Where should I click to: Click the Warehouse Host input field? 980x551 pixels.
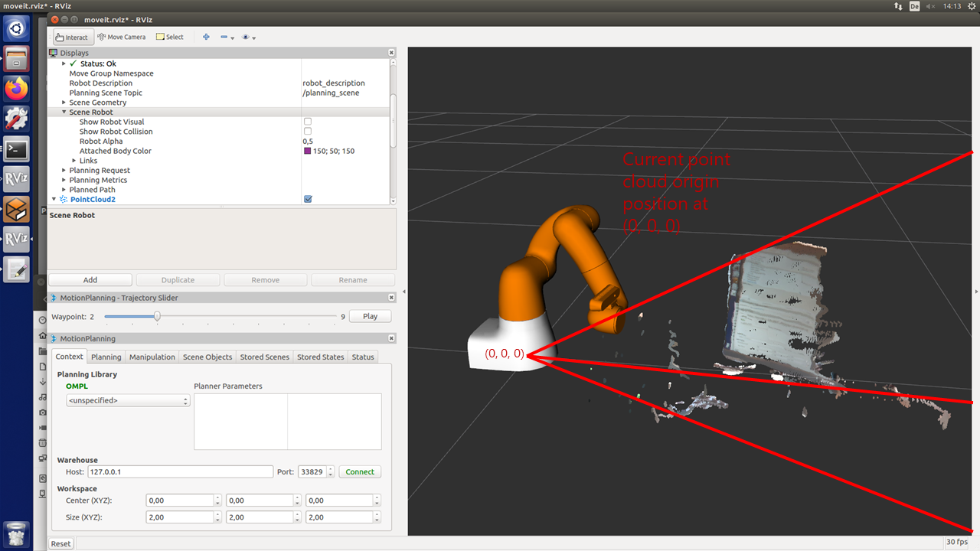[180, 471]
